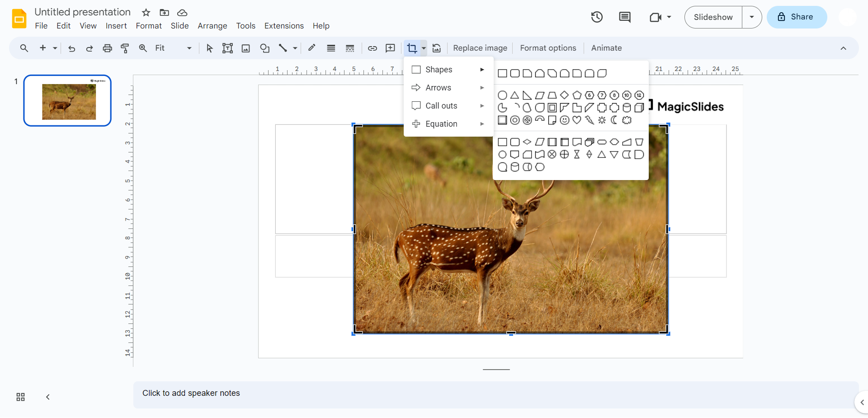Choose the smiley face shape
The width and height of the screenshot is (868, 418).
(x=564, y=120)
